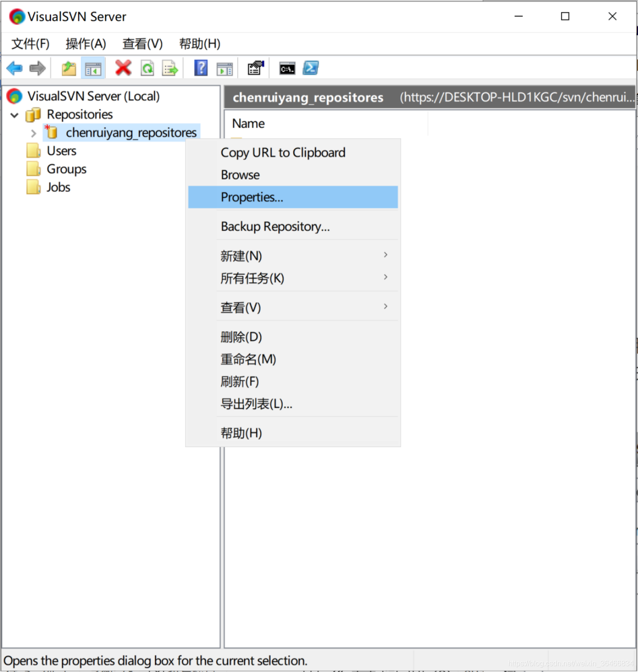Toggle the Show/Hide Action Pane icon
The image size is (638, 672).
pyautogui.click(x=225, y=69)
